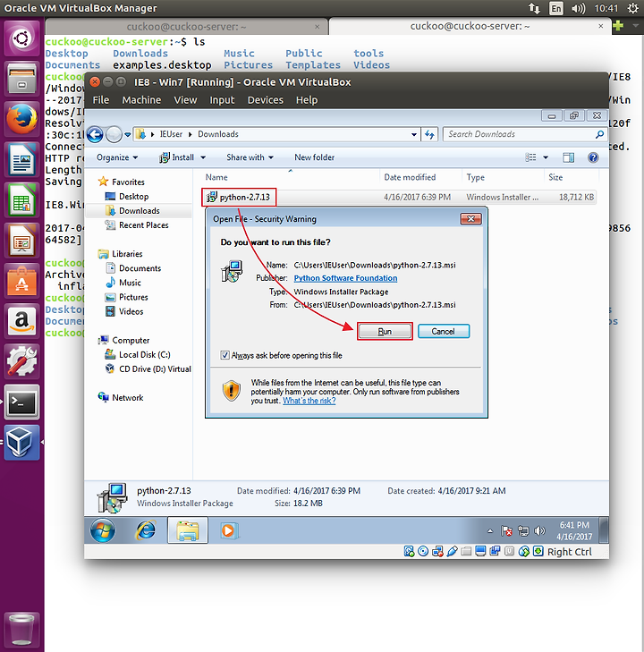Open the Amazon launcher icon
The height and width of the screenshot is (652, 644).
click(21, 320)
